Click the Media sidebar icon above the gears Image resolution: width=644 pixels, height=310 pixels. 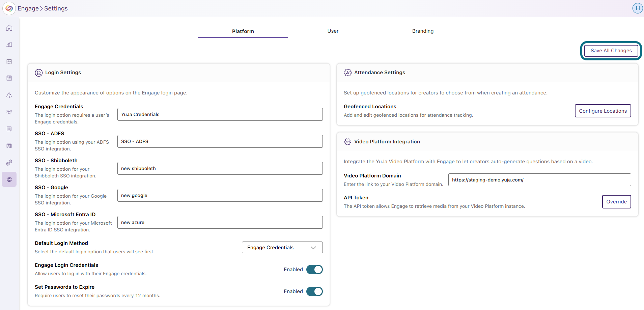pyautogui.click(x=9, y=146)
